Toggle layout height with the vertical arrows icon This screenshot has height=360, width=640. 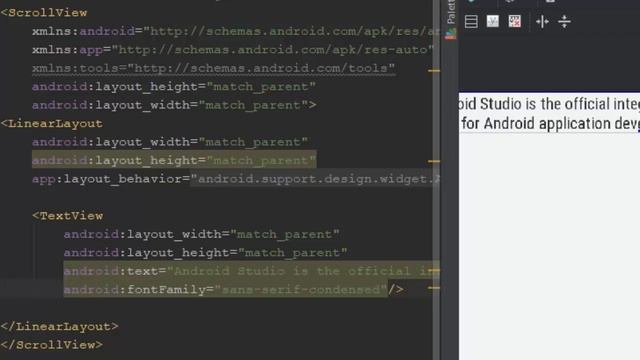(x=564, y=21)
